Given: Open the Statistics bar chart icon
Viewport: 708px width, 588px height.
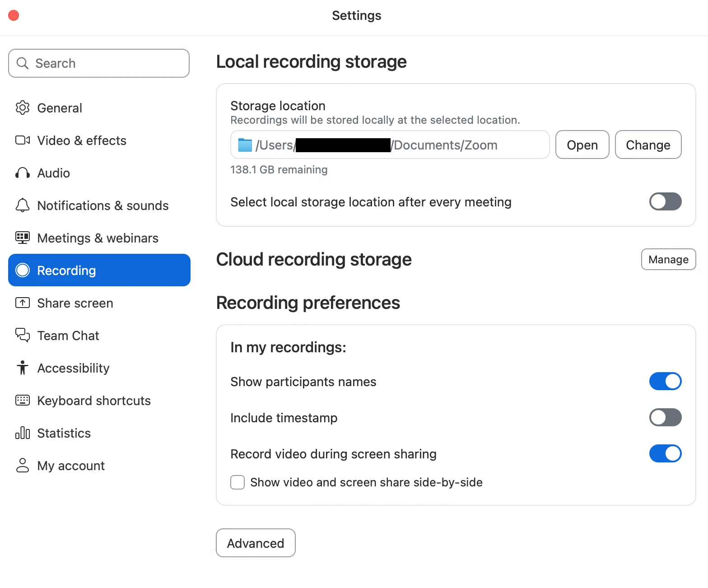Looking at the screenshot, I should [23, 433].
